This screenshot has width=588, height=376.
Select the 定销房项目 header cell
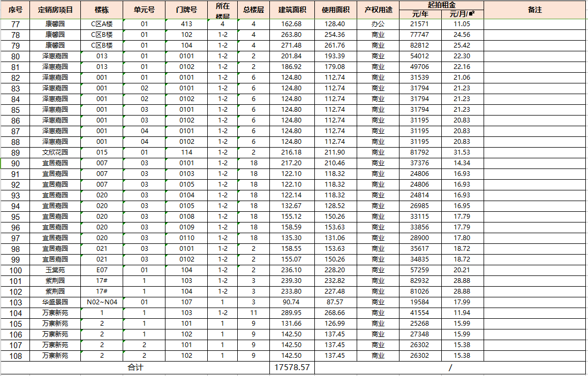[56, 10]
